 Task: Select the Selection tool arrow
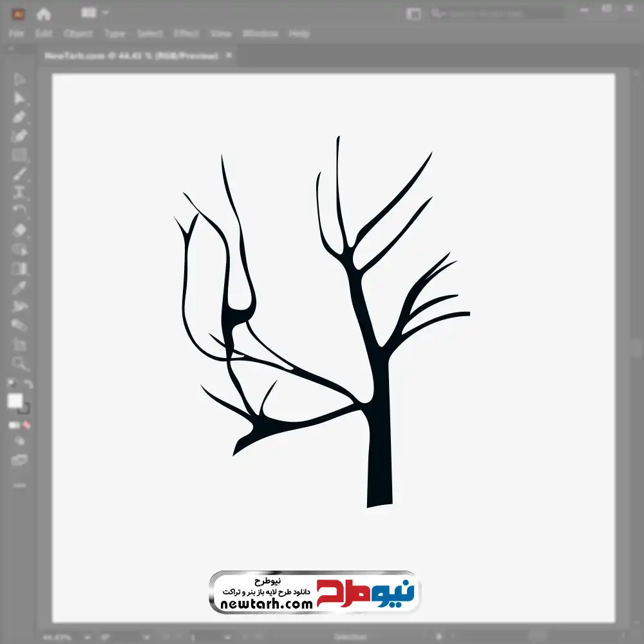pos(19,79)
